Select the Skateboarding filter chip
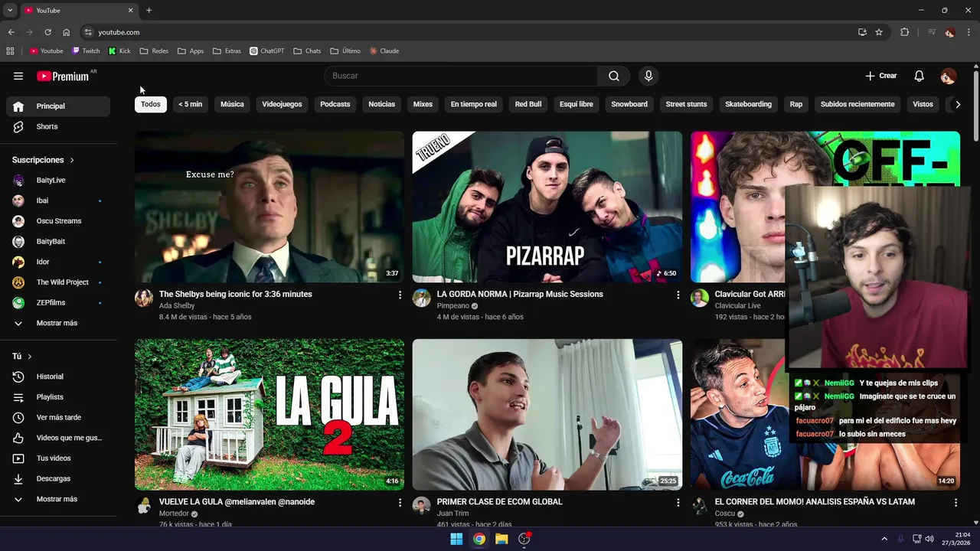980x551 pixels. point(748,104)
